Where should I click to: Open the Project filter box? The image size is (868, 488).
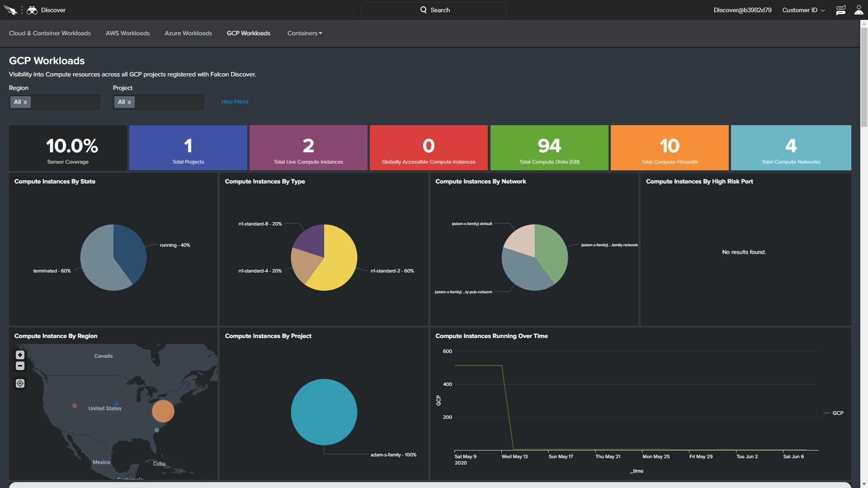pyautogui.click(x=158, y=102)
